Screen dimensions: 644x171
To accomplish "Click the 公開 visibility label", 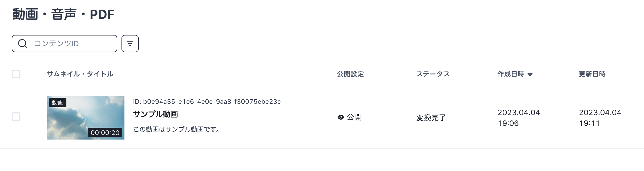I will tap(354, 117).
